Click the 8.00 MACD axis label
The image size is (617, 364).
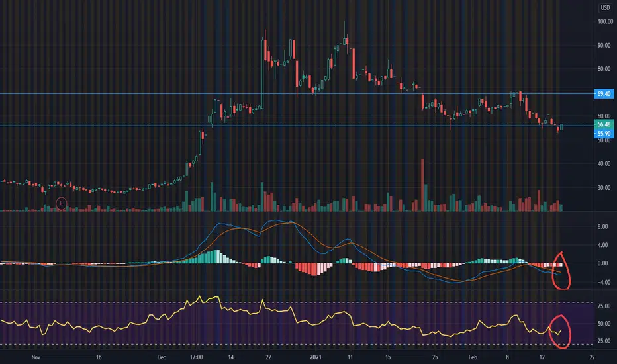tap(602, 226)
